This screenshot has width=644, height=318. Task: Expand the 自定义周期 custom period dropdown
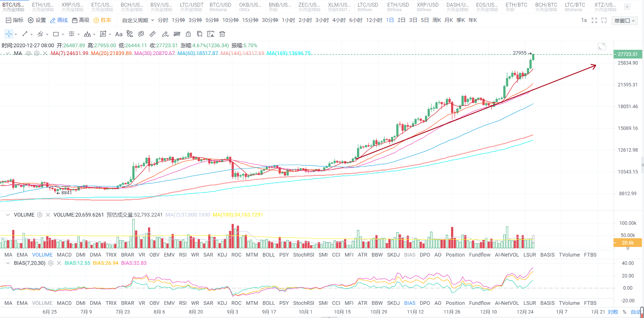138,20
